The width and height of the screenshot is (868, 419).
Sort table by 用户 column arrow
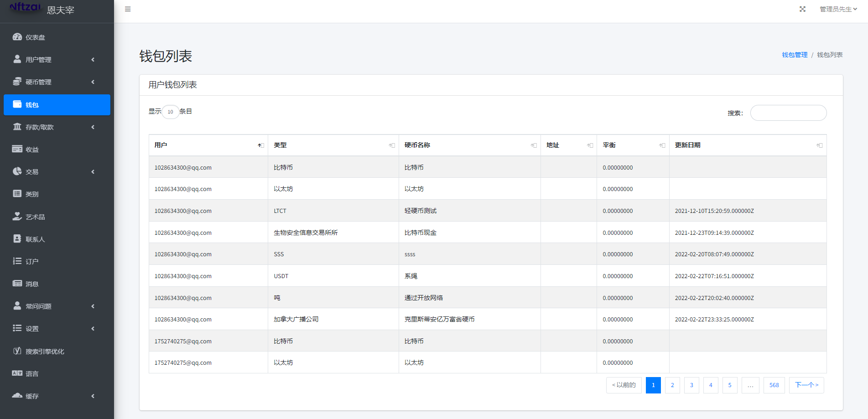point(260,145)
